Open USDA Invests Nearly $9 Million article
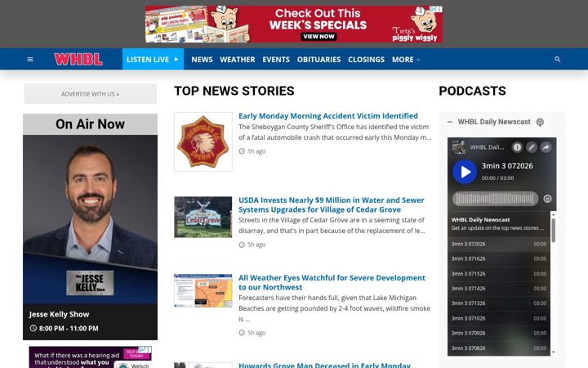Screen dimensions: 588x368 point(332,204)
